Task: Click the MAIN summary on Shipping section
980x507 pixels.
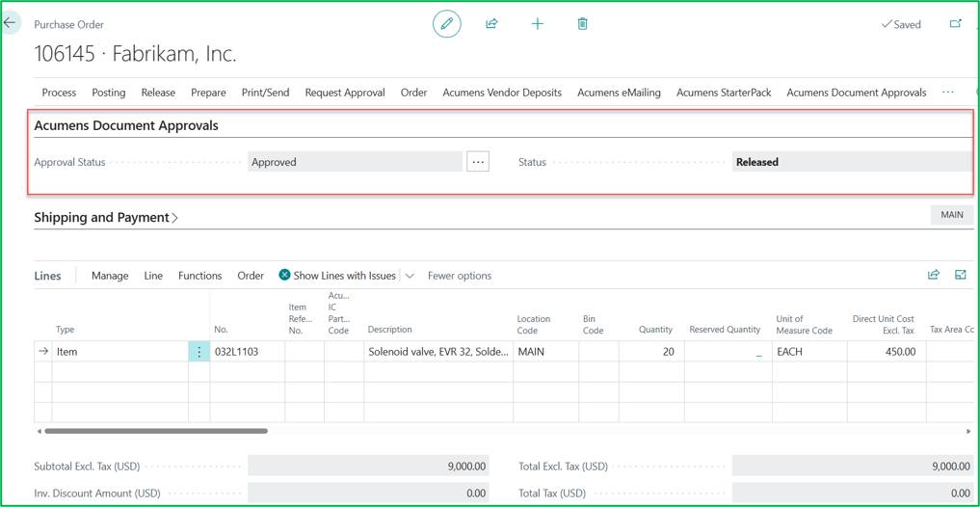Action: [952, 214]
